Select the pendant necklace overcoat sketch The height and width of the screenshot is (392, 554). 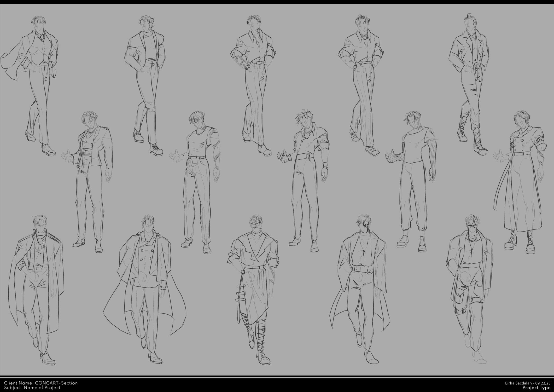click(363, 287)
